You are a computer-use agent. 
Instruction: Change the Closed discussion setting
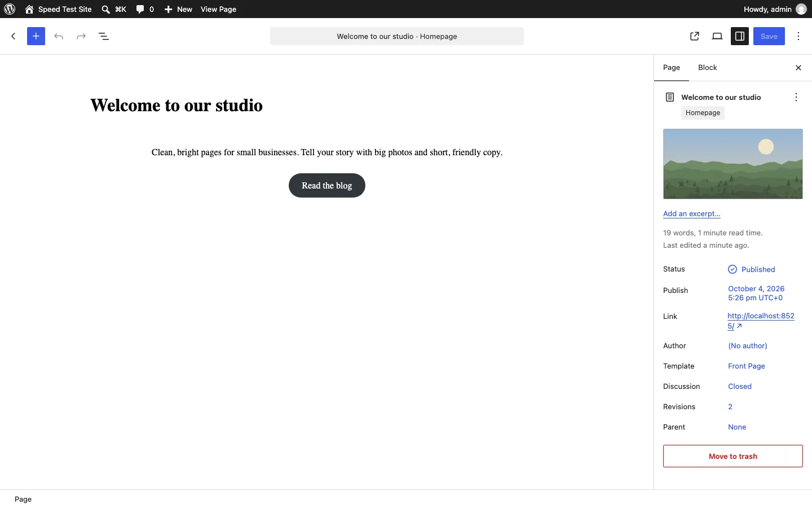coord(740,387)
